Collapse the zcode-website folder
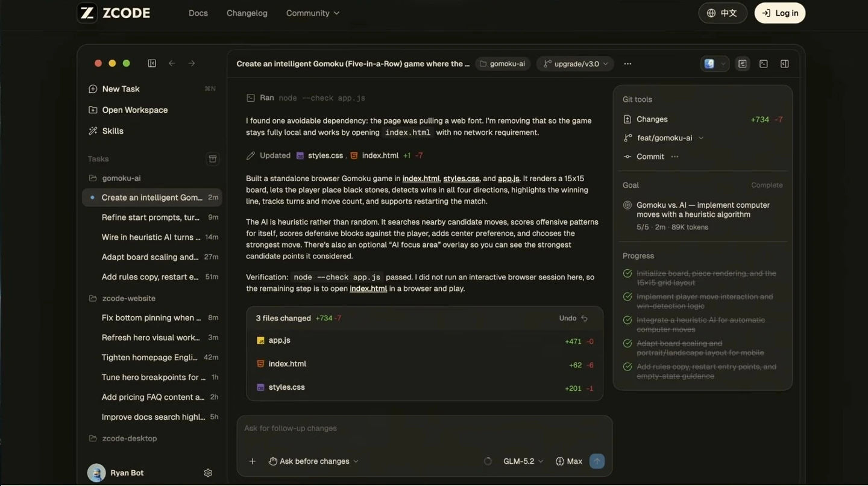868x486 pixels. [122, 298]
